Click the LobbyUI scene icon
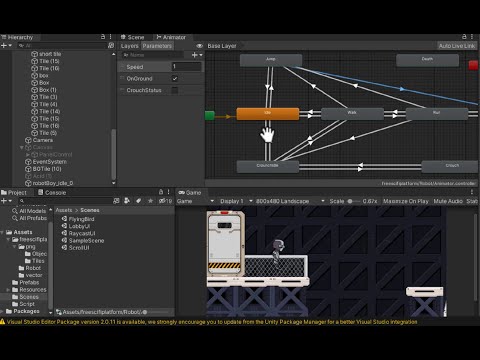This screenshot has height=360, width=480. pyautogui.click(x=64, y=226)
